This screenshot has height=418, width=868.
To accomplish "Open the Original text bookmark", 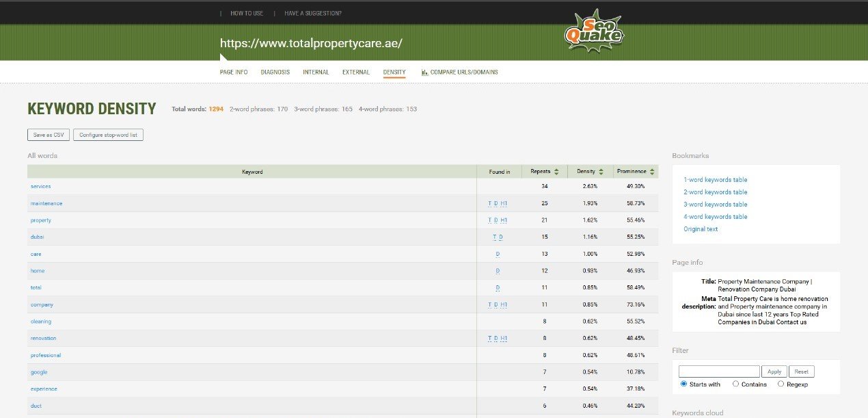I will [x=701, y=229].
